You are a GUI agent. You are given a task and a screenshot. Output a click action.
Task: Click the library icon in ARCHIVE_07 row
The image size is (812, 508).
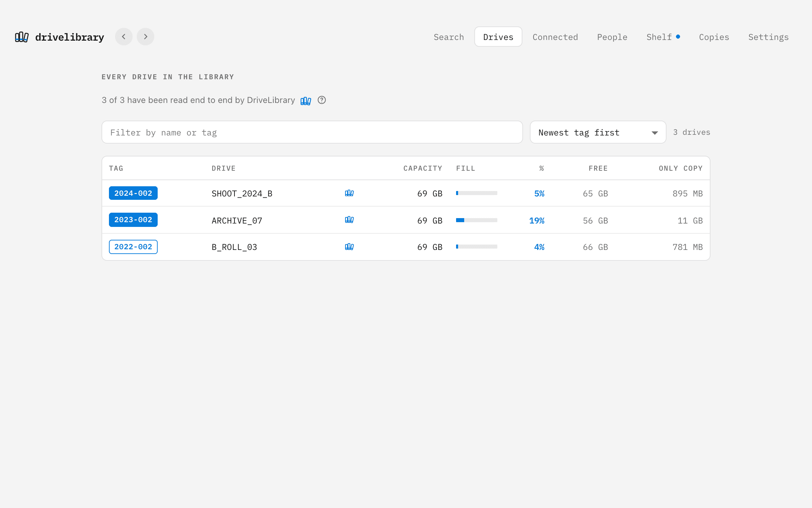349,220
